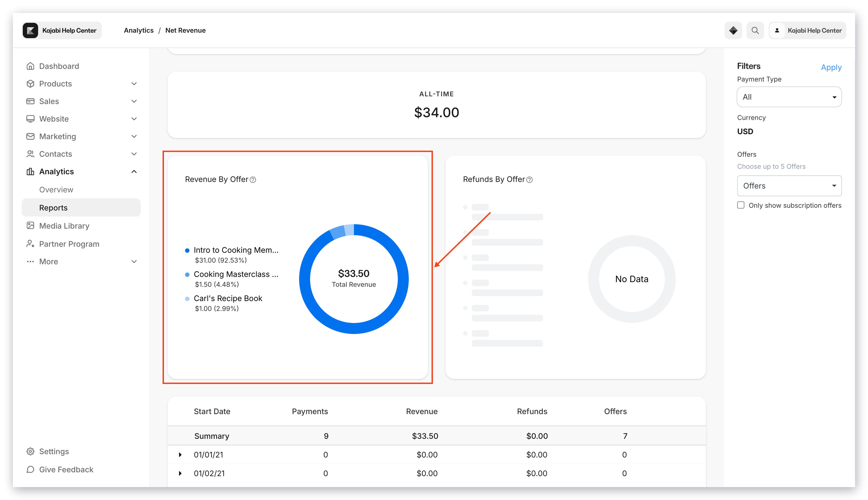The width and height of the screenshot is (868, 500).
Task: Open the search magnifier icon
Action: click(x=755, y=30)
